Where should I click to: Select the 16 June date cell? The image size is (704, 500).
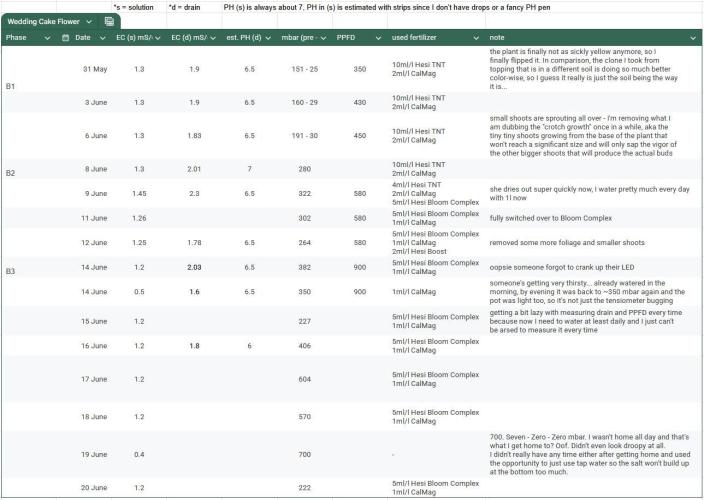tap(94, 346)
